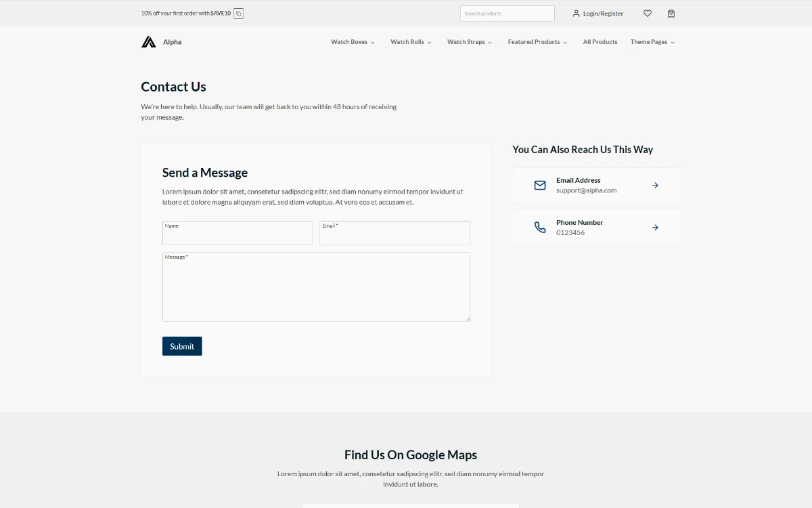Focus the Search products field
This screenshot has width=812, height=508.
pyautogui.click(x=507, y=14)
